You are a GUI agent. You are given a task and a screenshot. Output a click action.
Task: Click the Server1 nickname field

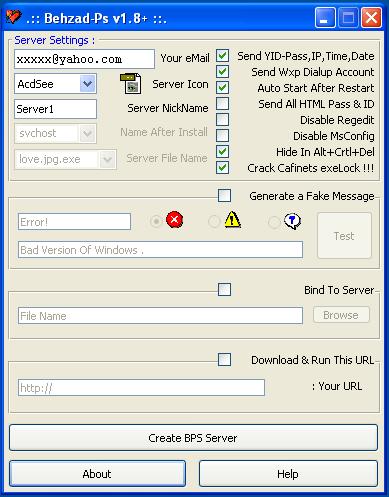(55, 109)
